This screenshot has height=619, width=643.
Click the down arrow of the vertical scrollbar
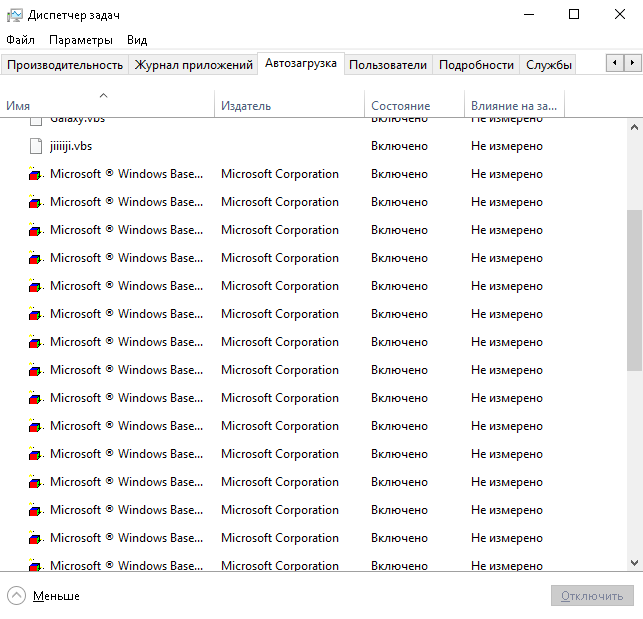click(x=634, y=563)
